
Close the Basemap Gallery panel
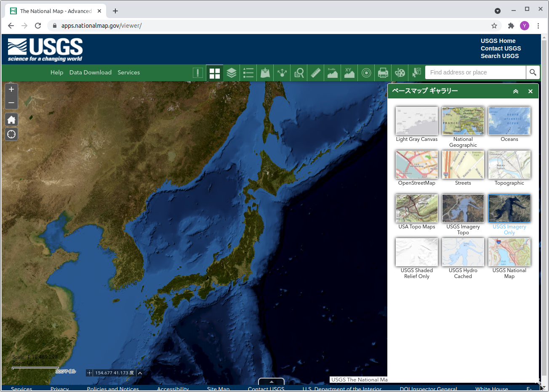[x=530, y=91]
